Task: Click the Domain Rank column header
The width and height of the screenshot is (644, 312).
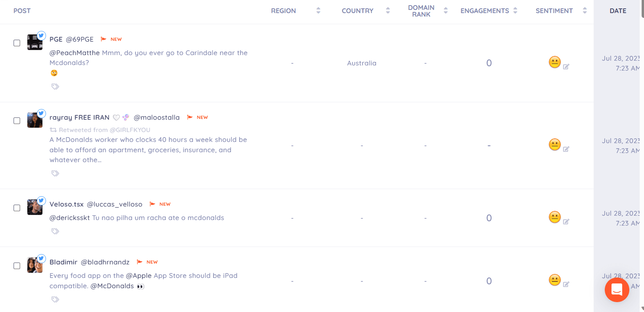Action: pos(421,11)
